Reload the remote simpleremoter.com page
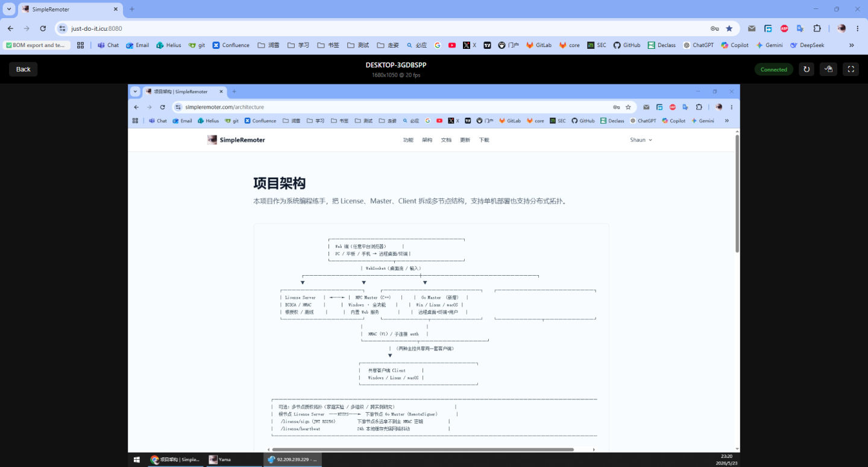 162,107
